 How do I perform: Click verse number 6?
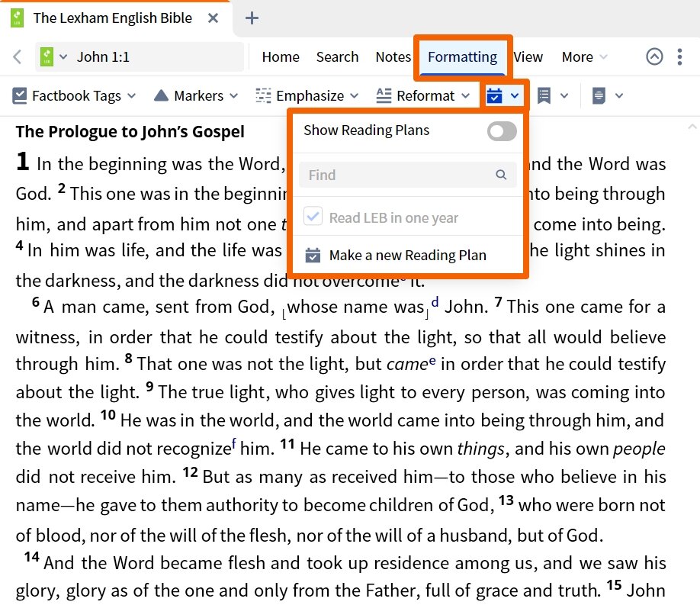[36, 301]
